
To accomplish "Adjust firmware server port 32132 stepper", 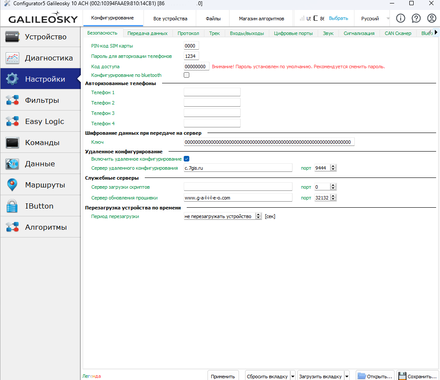I will click(333, 198).
